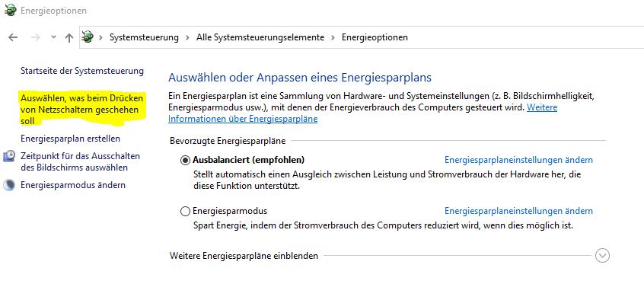Open Weitere Informationen über Energiesparpläne link
Screen dimensions: 644x300
tap(362, 113)
